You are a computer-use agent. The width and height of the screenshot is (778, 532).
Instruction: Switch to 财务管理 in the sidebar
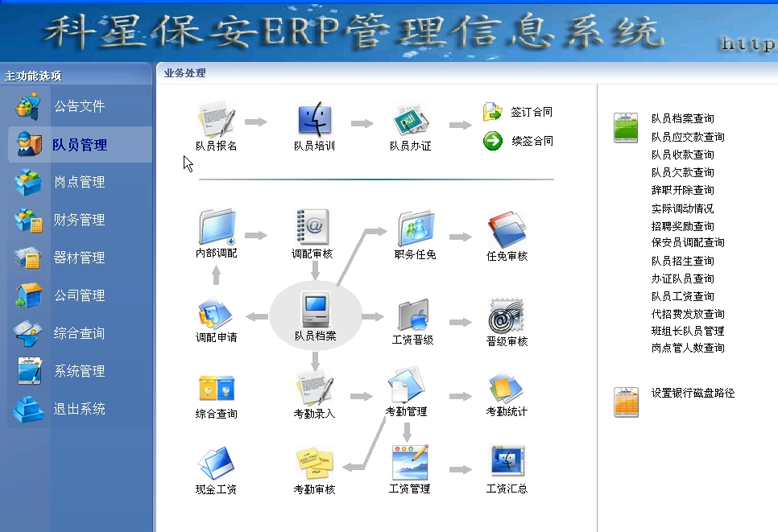pyautogui.click(x=79, y=220)
